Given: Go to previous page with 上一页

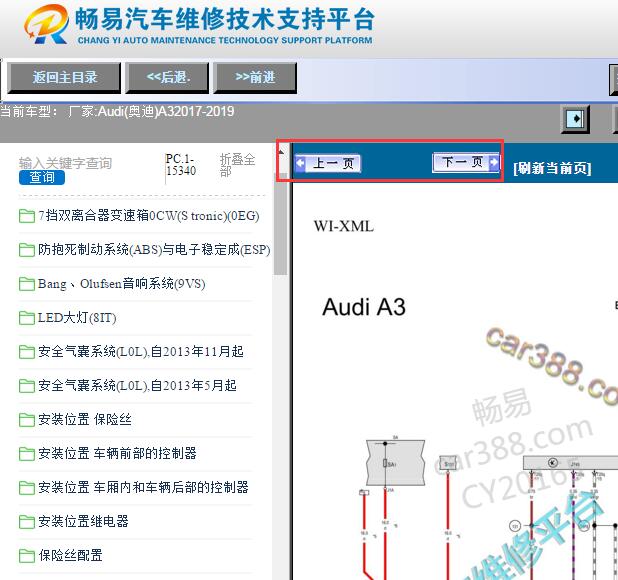Looking at the screenshot, I should (x=328, y=163).
